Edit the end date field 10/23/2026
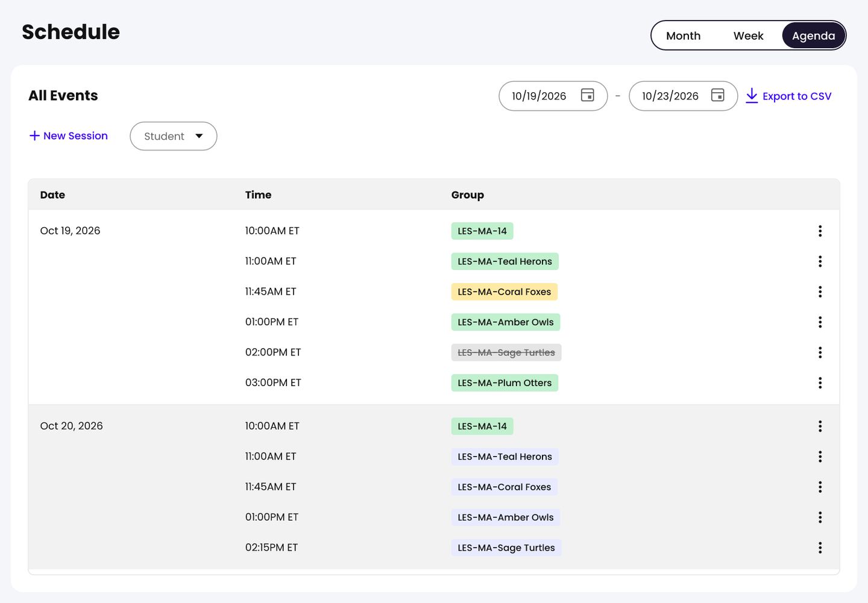The height and width of the screenshot is (603, 868). (684, 96)
